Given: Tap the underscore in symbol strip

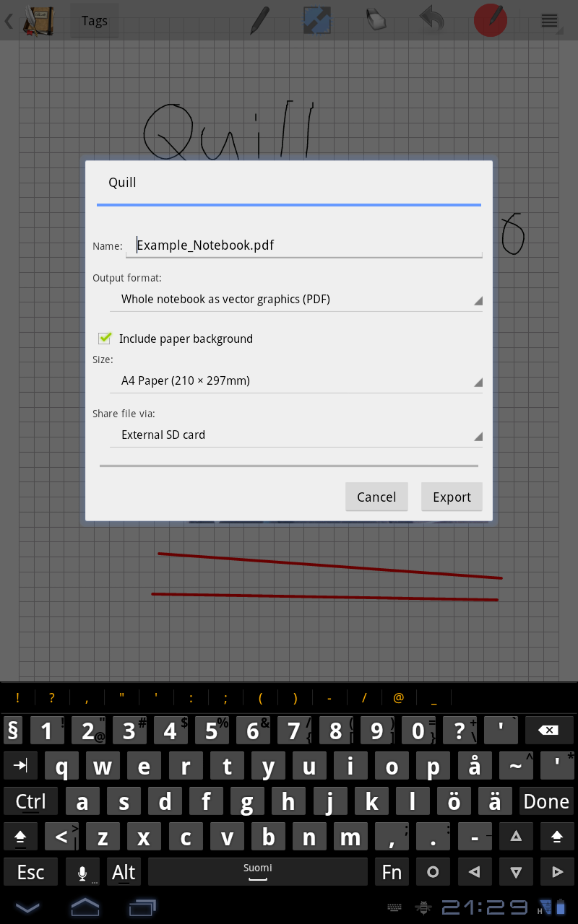Looking at the screenshot, I should click(x=433, y=698).
